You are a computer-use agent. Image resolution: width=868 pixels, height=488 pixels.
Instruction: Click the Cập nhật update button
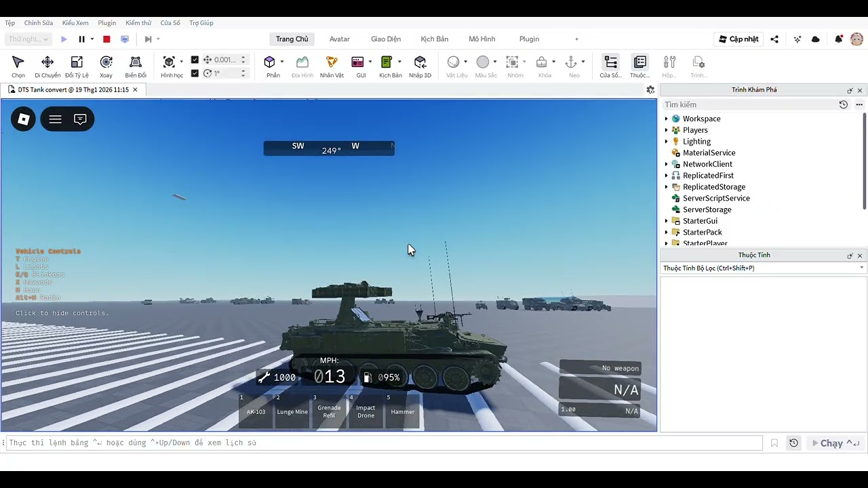pos(738,39)
